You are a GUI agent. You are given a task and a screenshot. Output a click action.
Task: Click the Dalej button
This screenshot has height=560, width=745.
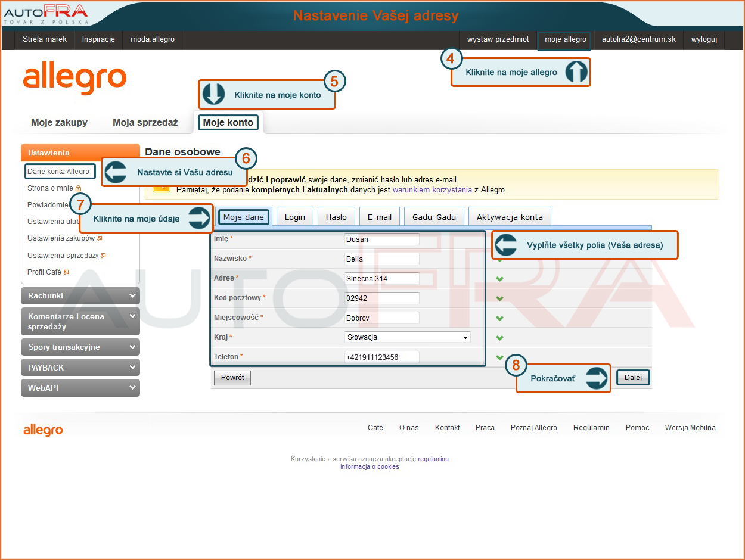[633, 378]
